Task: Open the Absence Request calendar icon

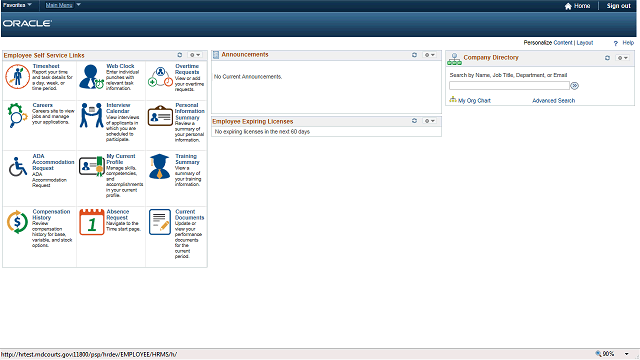Action: coord(92,222)
